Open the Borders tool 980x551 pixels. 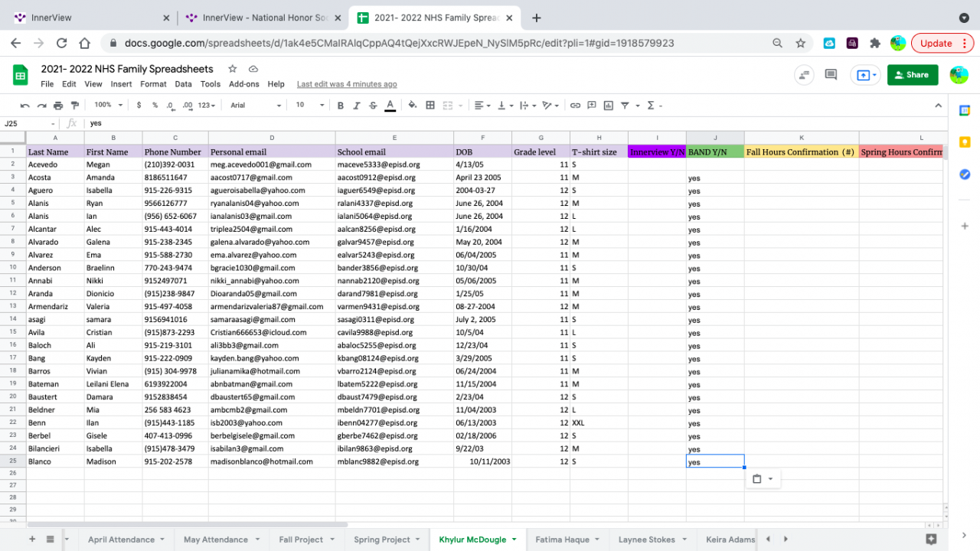click(430, 105)
